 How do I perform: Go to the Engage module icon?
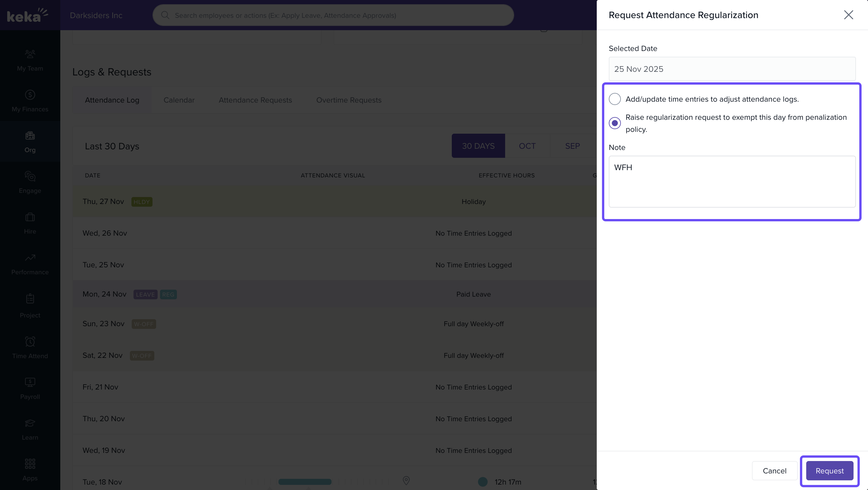(30, 177)
